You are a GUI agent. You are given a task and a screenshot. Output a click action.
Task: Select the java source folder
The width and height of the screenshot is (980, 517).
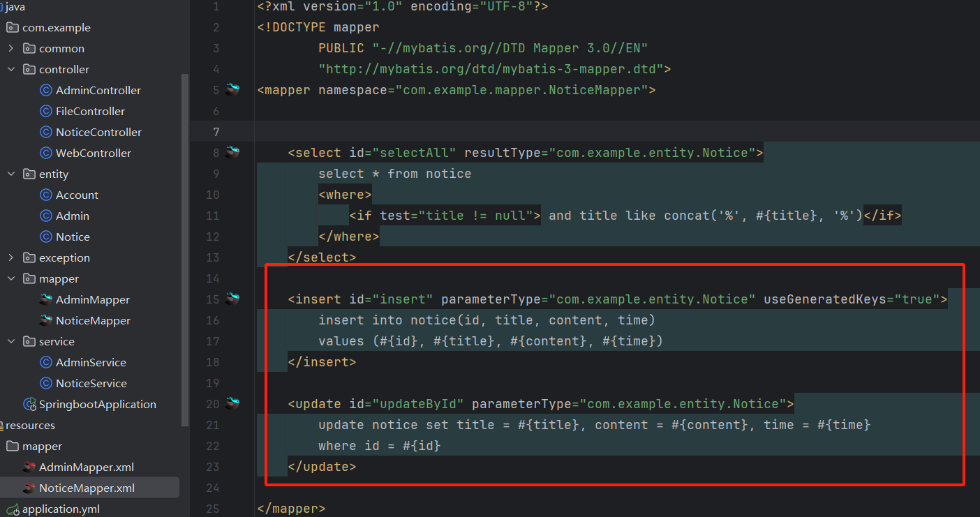(15, 6)
